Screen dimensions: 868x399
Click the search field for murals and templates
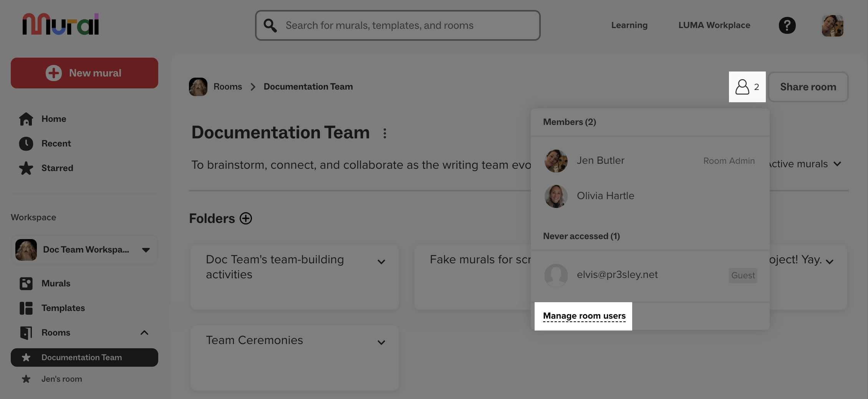[x=398, y=25]
